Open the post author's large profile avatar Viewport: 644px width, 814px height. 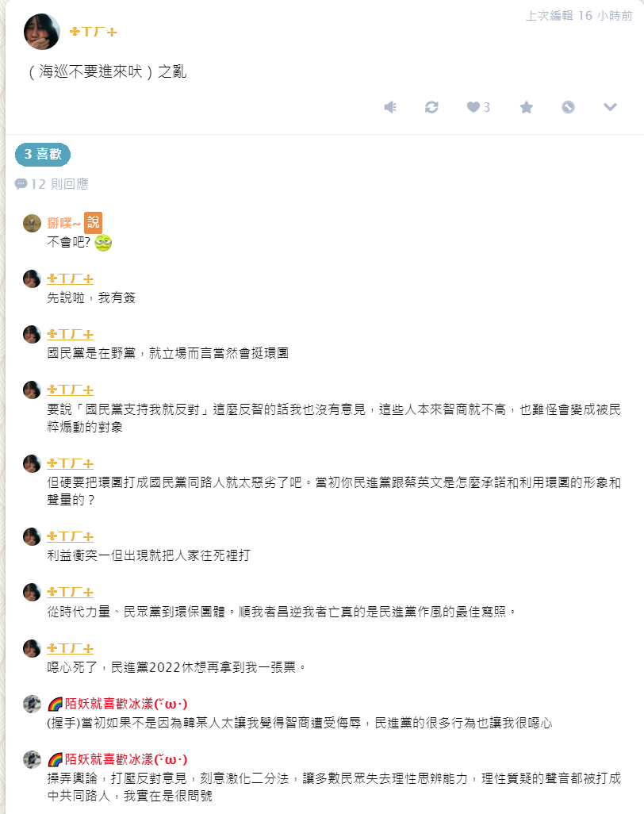pos(42,32)
